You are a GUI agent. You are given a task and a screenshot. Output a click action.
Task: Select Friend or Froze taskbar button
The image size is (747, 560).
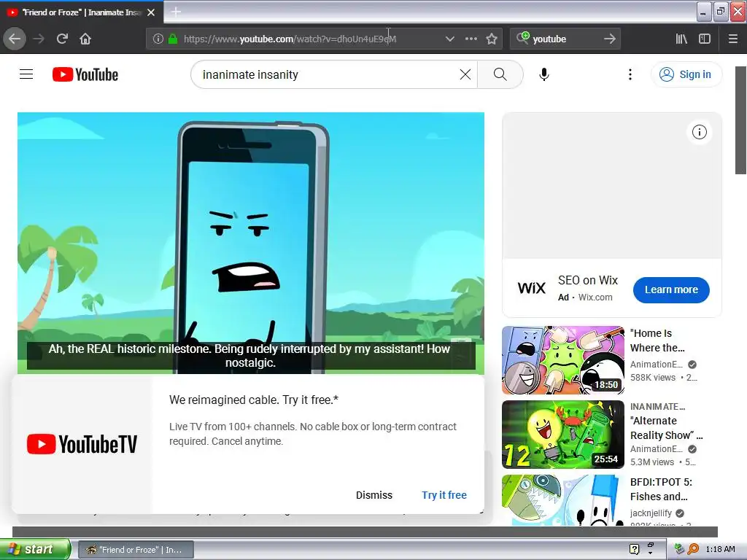coord(136,550)
